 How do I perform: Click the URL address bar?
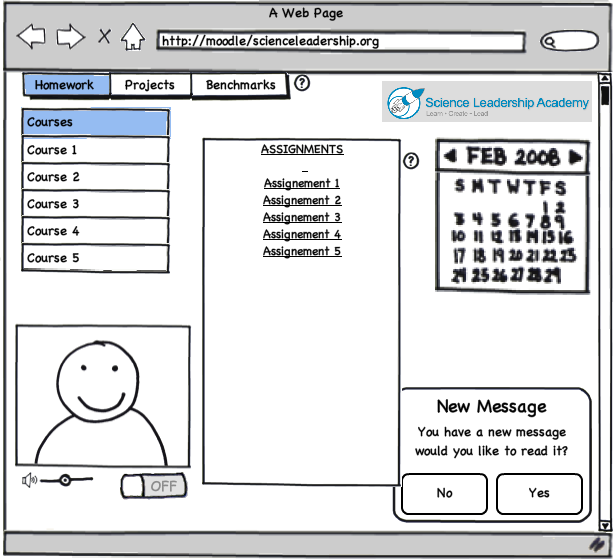(x=341, y=42)
